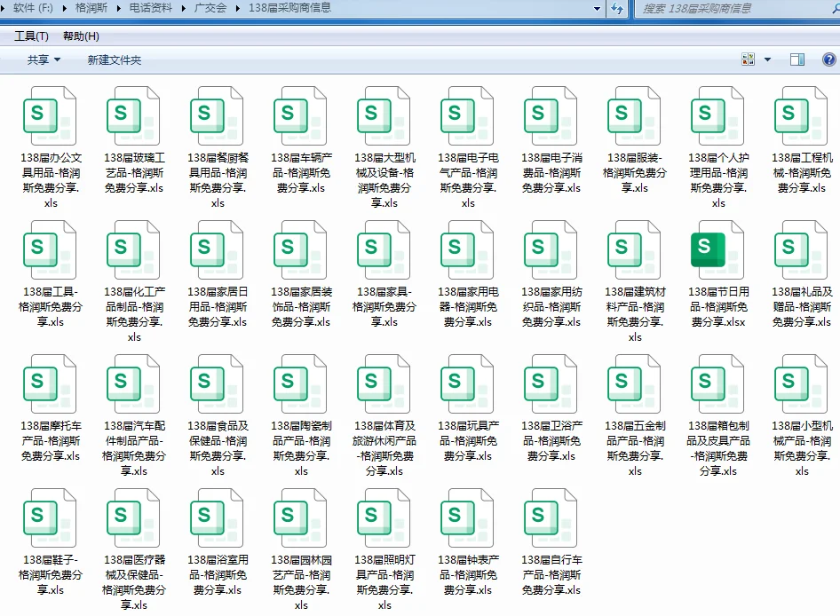Select the 138届照明灯具 file thumbnail

pos(384,519)
